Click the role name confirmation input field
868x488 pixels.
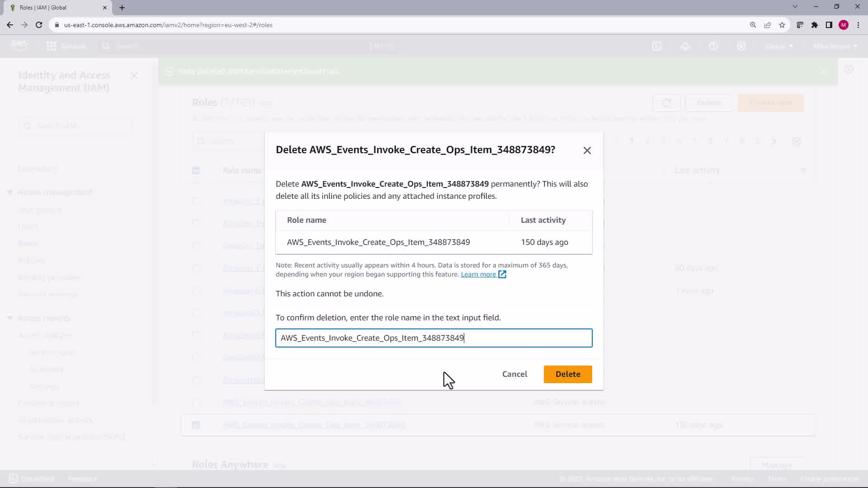[433, 338]
